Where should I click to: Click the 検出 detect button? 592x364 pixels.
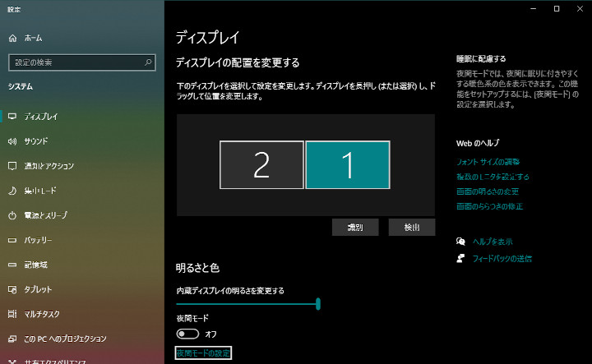click(x=412, y=227)
